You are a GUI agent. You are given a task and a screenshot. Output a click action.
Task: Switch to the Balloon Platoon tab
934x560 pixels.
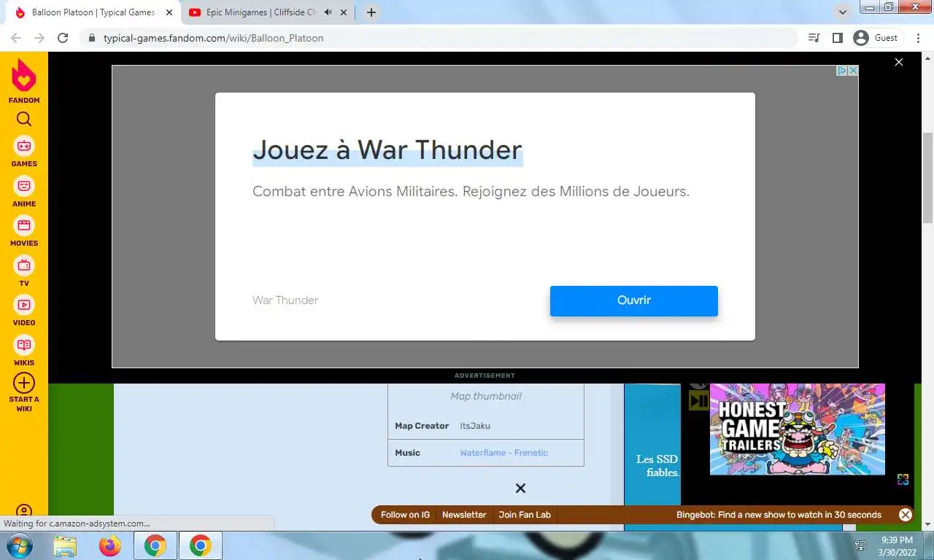coord(93,12)
